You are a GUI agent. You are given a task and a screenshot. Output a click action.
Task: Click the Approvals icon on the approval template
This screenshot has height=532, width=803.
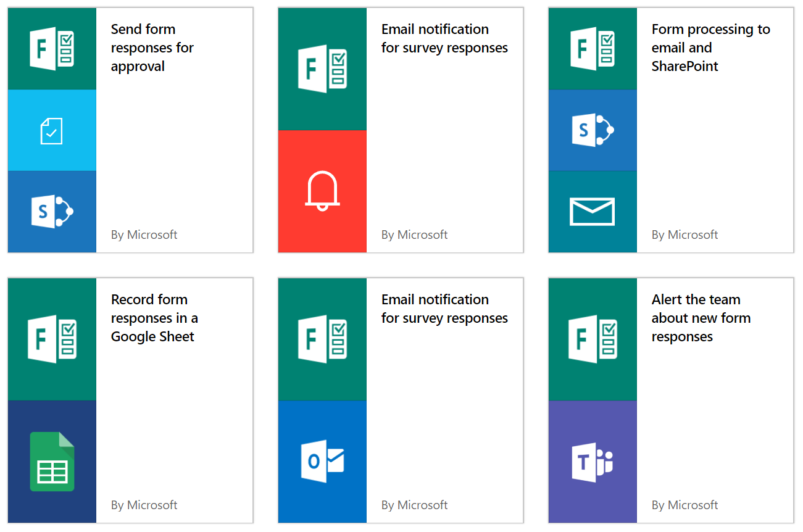[52, 131]
